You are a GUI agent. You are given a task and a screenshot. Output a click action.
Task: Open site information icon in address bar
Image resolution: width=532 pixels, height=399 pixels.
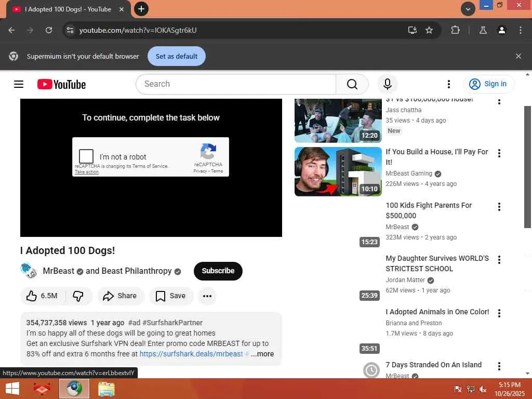(x=70, y=30)
